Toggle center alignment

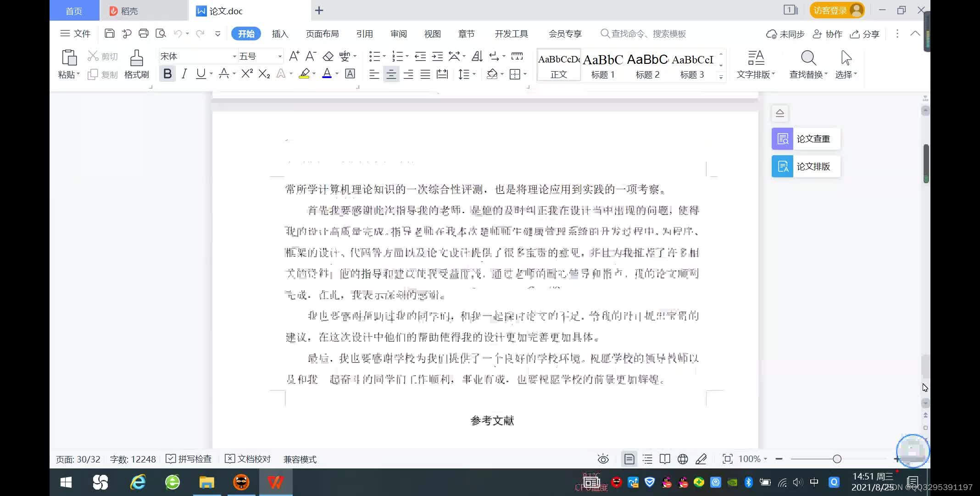[391, 74]
